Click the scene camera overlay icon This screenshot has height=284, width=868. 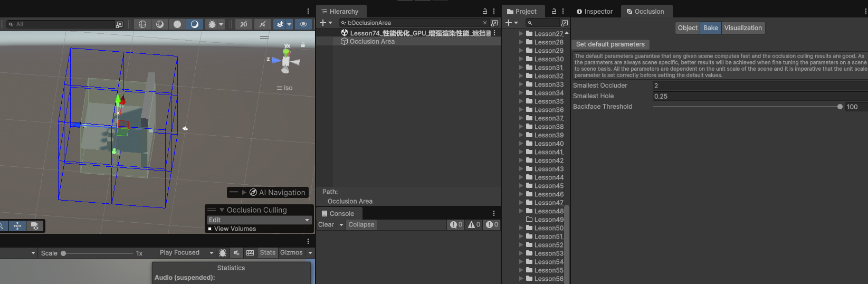[x=35, y=226]
